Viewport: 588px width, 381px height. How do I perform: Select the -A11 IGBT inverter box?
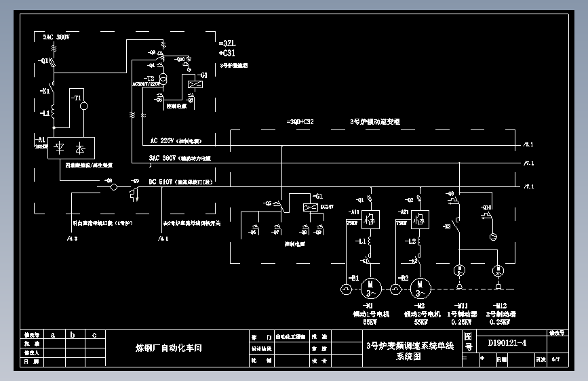click(x=370, y=220)
